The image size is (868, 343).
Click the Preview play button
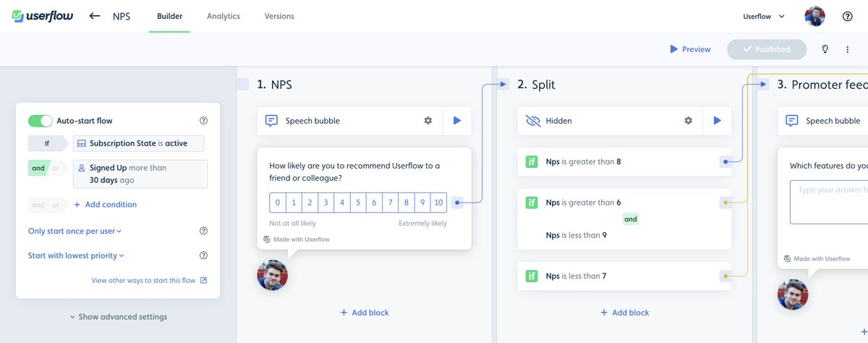(689, 49)
